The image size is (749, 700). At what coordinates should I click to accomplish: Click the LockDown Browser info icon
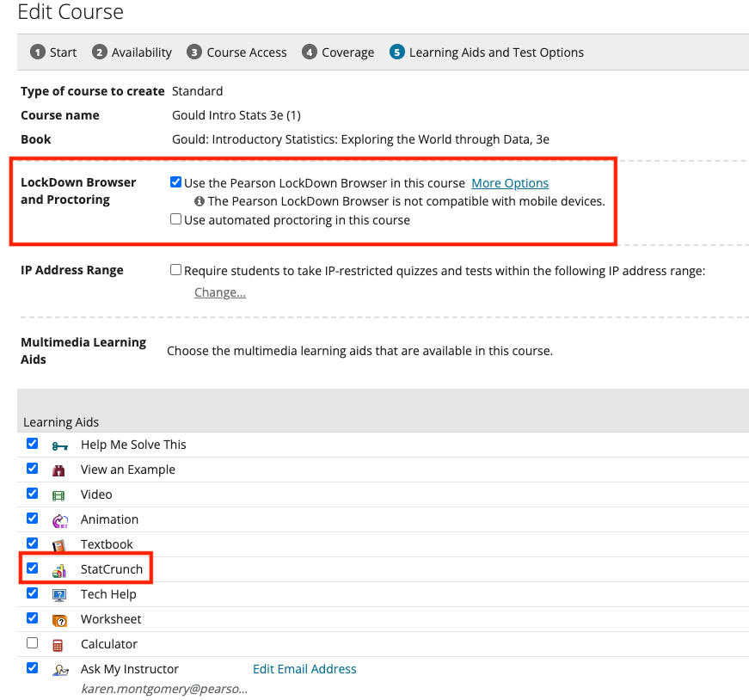(200, 202)
